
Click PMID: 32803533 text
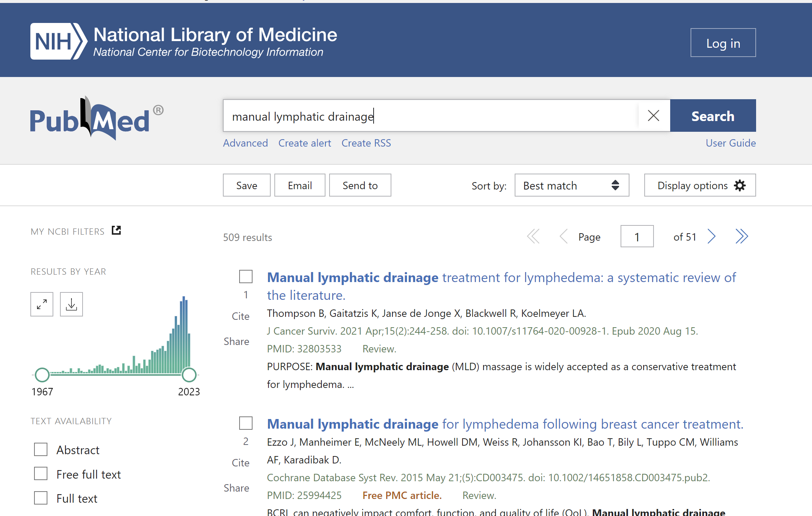pyautogui.click(x=304, y=349)
